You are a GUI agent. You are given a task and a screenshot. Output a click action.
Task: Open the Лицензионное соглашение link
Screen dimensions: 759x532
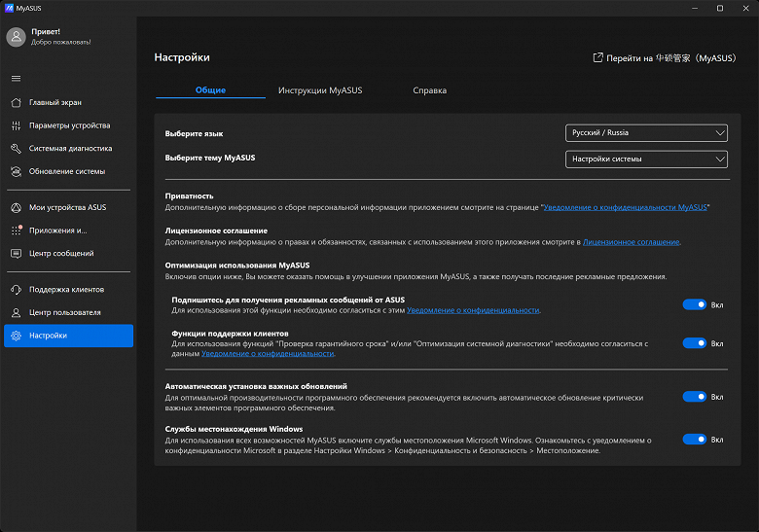[631, 242]
